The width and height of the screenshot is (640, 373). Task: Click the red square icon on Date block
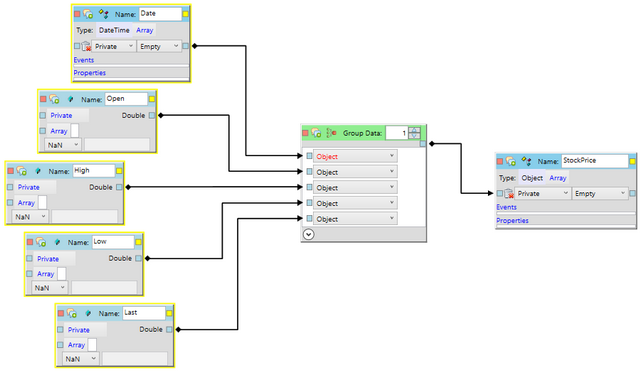click(x=78, y=14)
